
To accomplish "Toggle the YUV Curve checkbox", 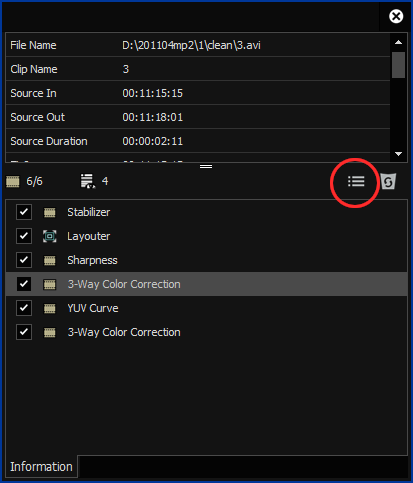I will [24, 308].
